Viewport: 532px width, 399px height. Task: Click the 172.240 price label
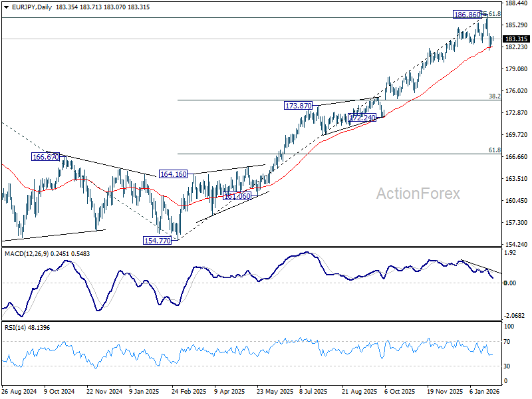pos(362,118)
